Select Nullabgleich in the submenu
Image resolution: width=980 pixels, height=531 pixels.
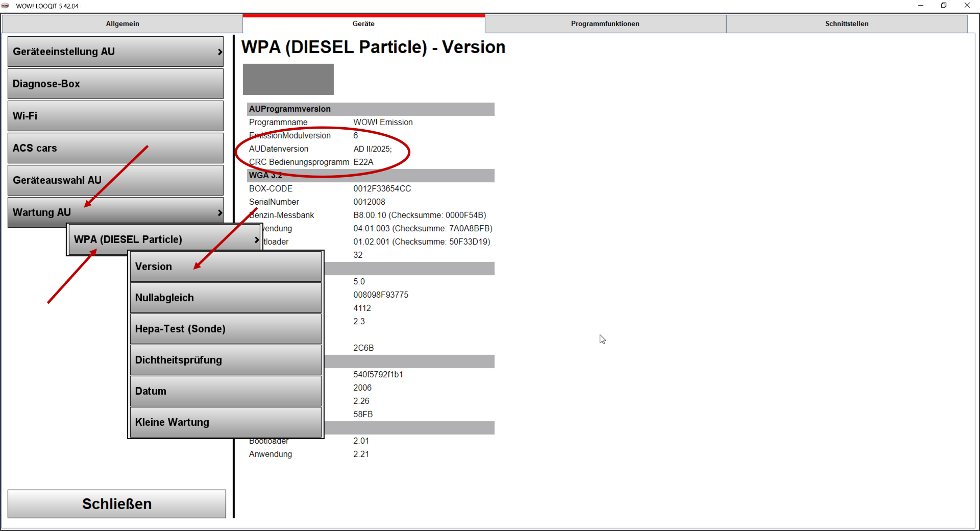click(x=226, y=298)
